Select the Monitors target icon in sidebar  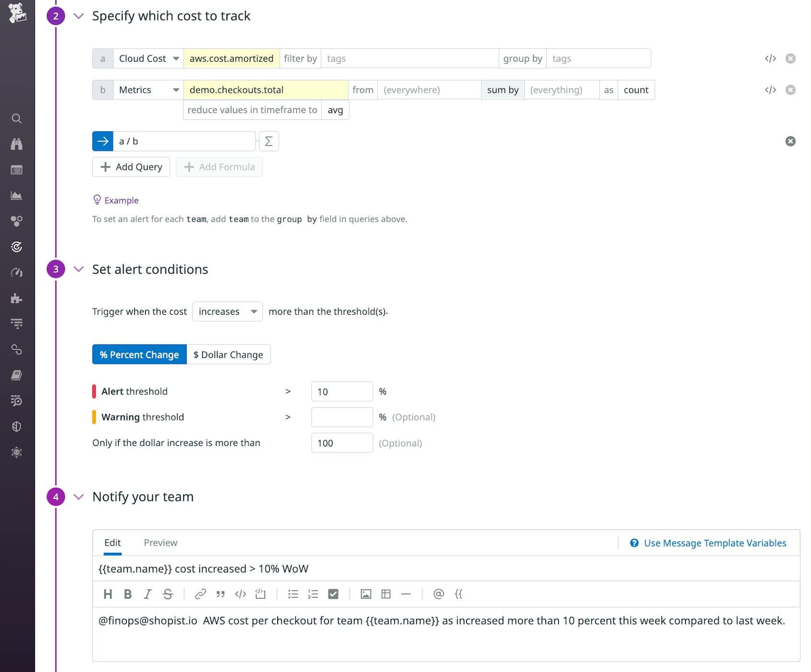(17, 247)
